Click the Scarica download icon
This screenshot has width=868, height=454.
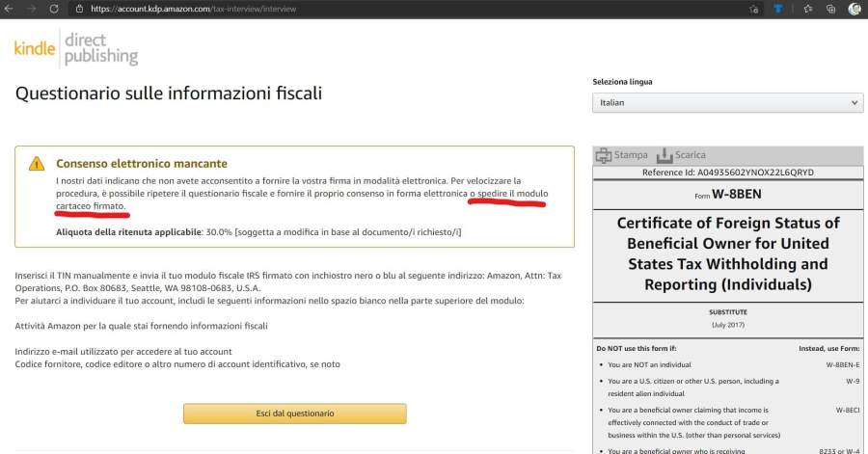pyautogui.click(x=664, y=155)
